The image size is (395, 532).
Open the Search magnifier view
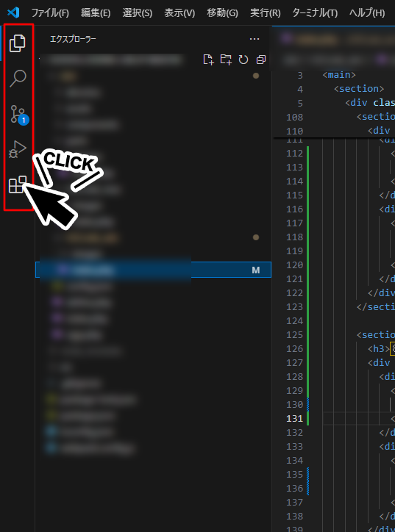[x=18, y=79]
